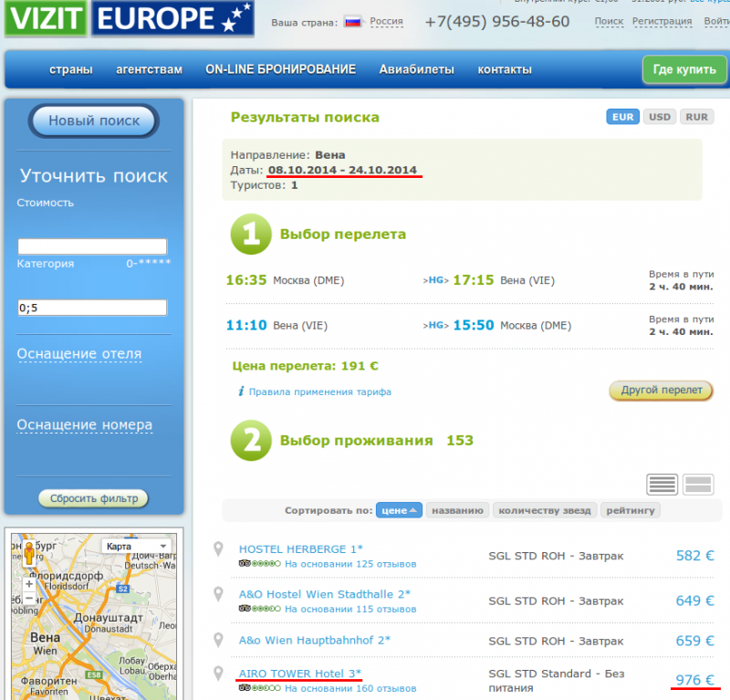Open Регистрация link
Image resolution: width=730 pixels, height=700 pixels.
[x=662, y=21]
